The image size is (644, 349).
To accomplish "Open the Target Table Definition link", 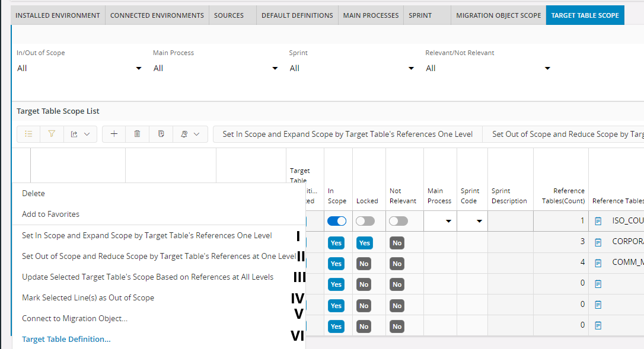I will [x=66, y=340].
